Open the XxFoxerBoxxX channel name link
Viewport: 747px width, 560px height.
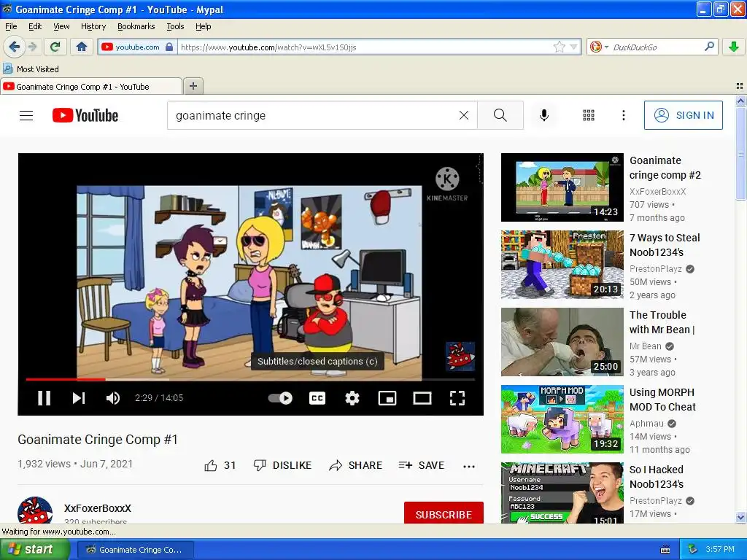pos(98,508)
